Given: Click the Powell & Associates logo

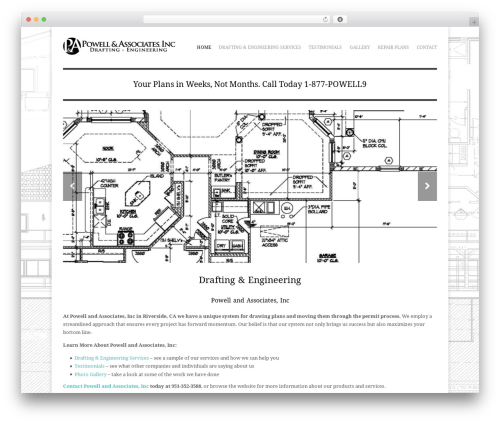Looking at the screenshot, I should point(119,46).
